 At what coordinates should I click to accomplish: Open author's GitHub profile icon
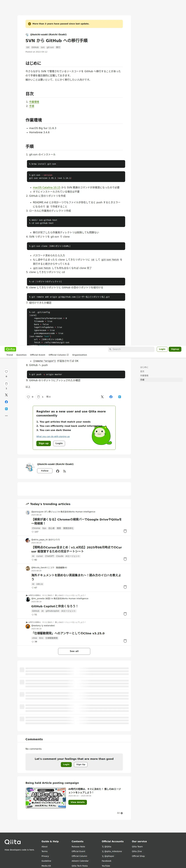(x=58, y=471)
